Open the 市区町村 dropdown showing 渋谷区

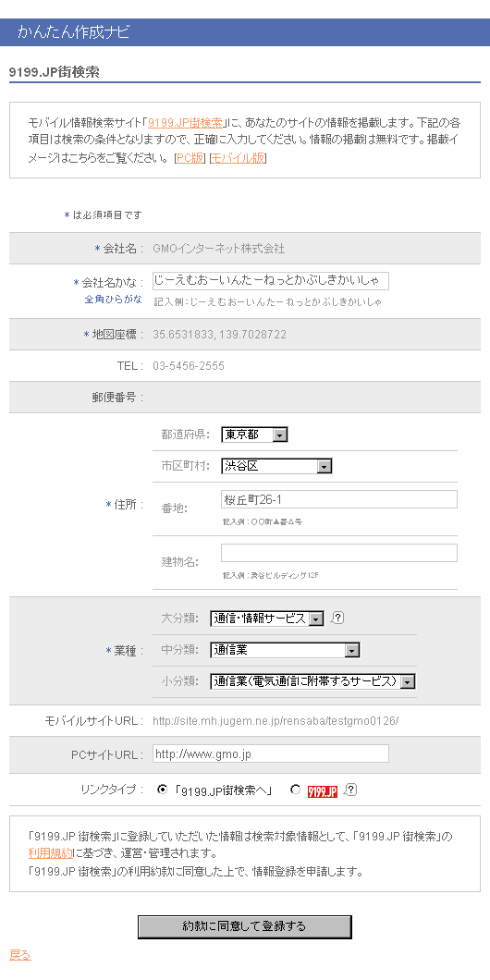pyautogui.click(x=276, y=466)
